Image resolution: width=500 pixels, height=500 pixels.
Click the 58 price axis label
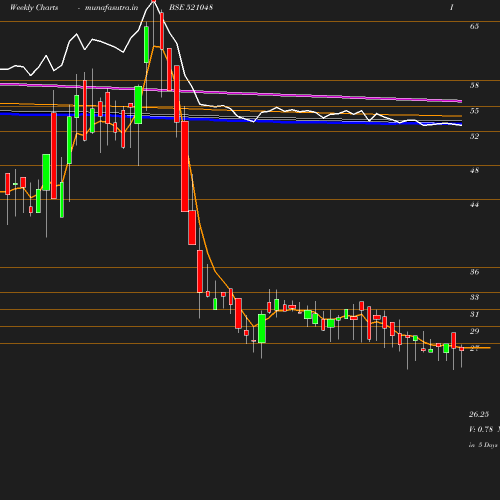[x=474, y=85]
